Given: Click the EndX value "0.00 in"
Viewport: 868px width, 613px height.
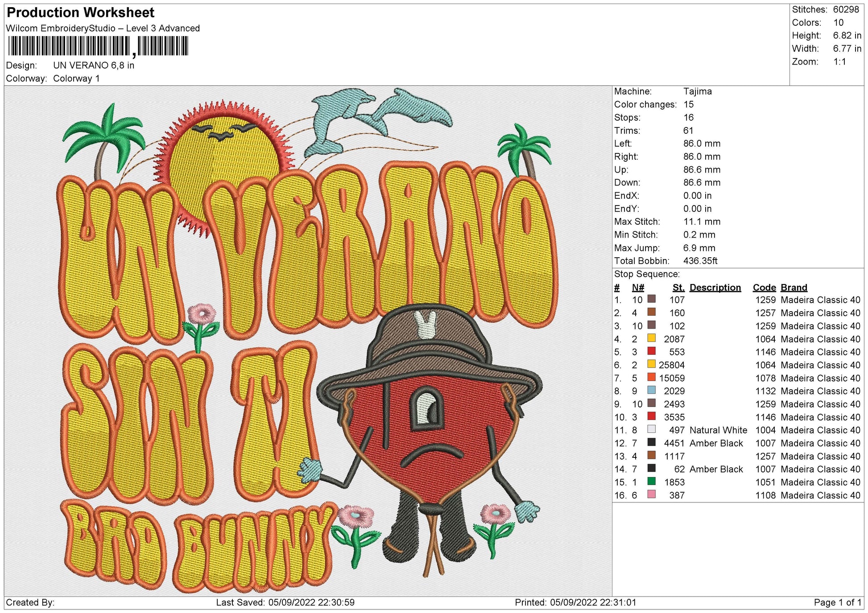Looking at the screenshot, I should [x=698, y=196].
